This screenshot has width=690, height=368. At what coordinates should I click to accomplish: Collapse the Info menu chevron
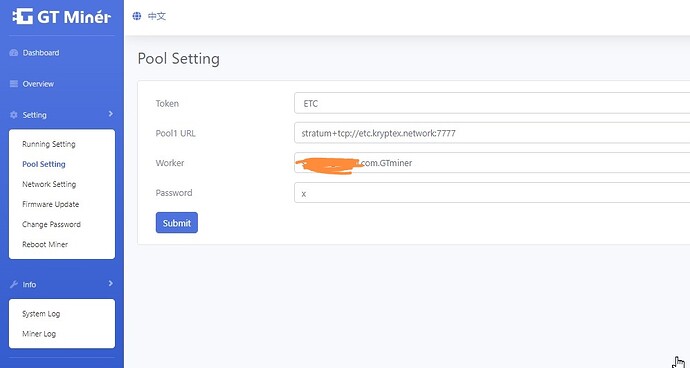pyautogui.click(x=110, y=283)
